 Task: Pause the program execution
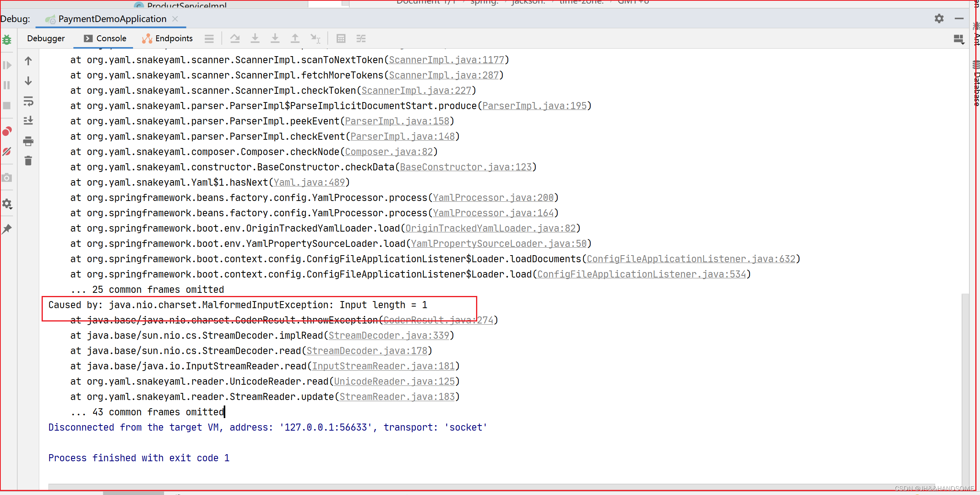[7, 85]
